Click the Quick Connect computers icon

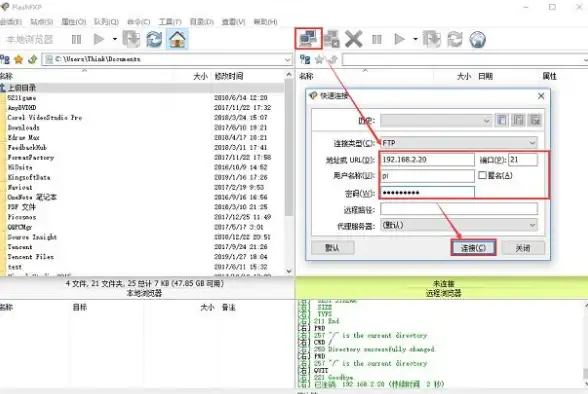pyautogui.click(x=308, y=39)
